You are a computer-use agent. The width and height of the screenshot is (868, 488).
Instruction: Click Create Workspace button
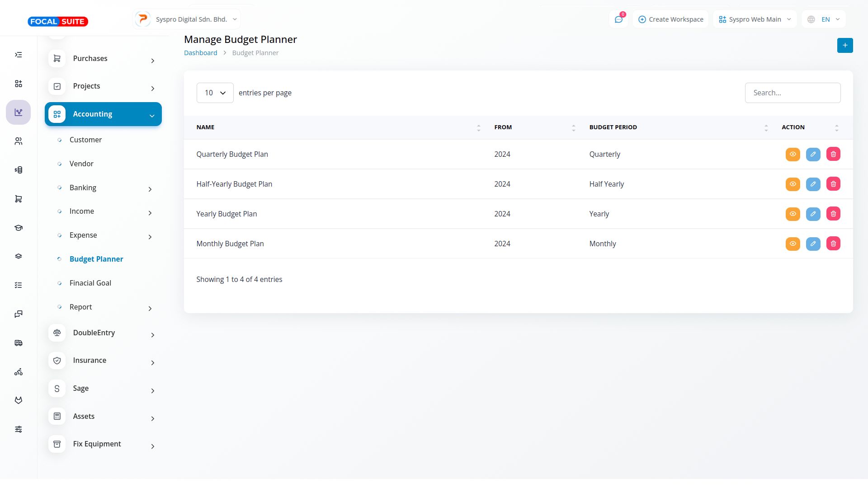tap(670, 19)
